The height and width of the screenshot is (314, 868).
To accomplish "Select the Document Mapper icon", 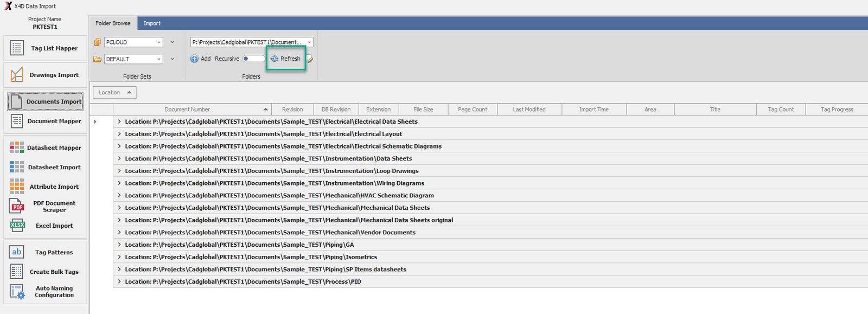I will [17, 121].
